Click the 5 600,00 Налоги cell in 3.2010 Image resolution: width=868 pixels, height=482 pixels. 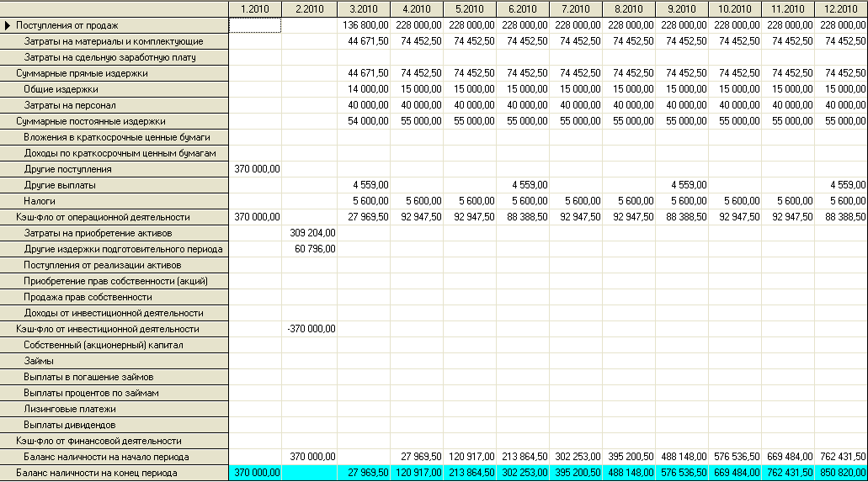364,202
